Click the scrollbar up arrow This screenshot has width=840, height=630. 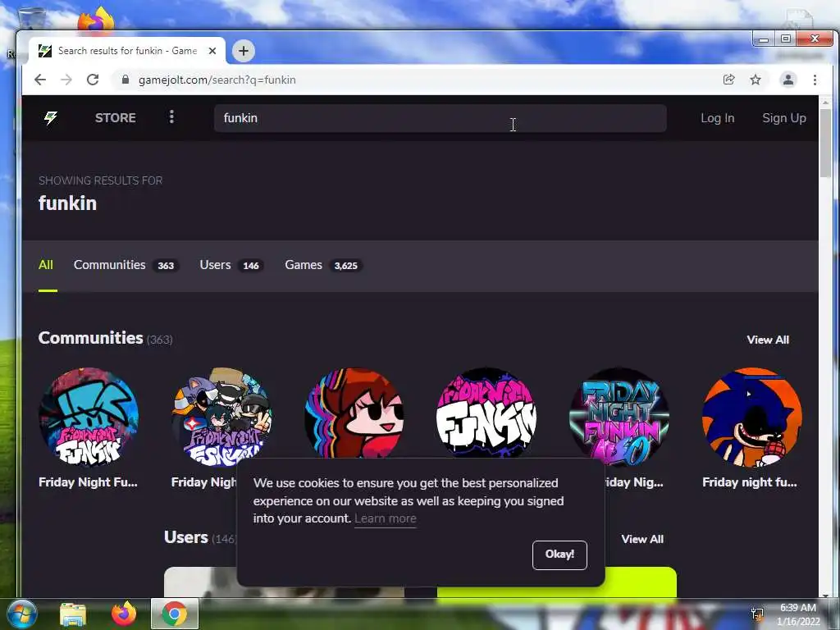click(825, 101)
